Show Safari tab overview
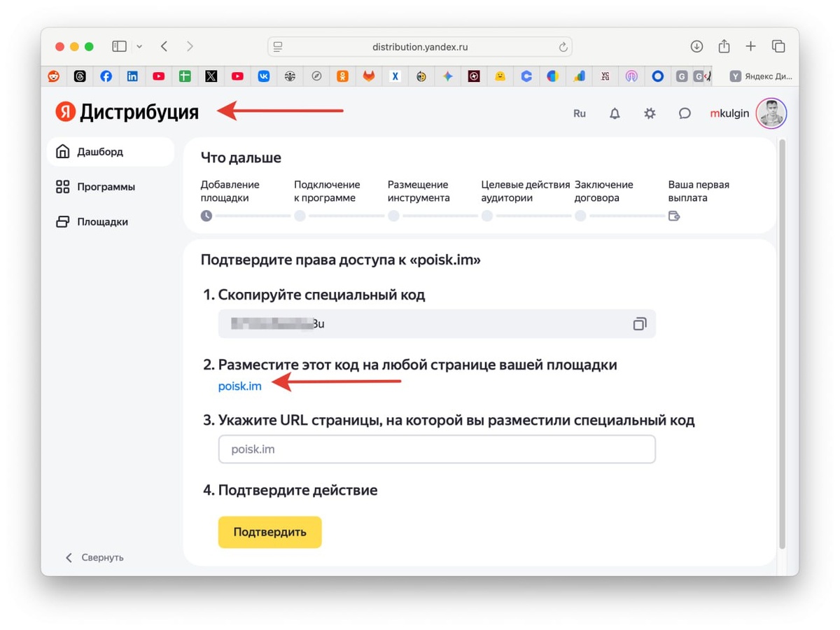 tap(778, 47)
